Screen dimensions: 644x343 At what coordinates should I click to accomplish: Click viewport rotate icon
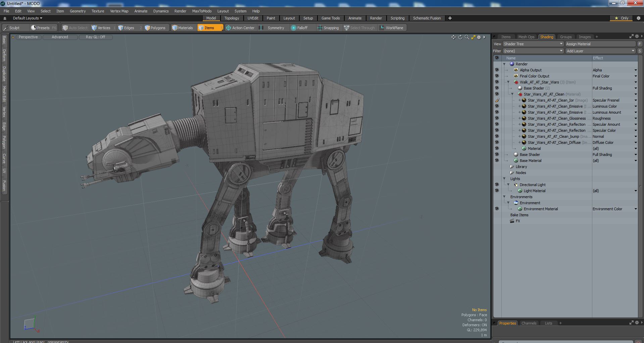pos(460,37)
